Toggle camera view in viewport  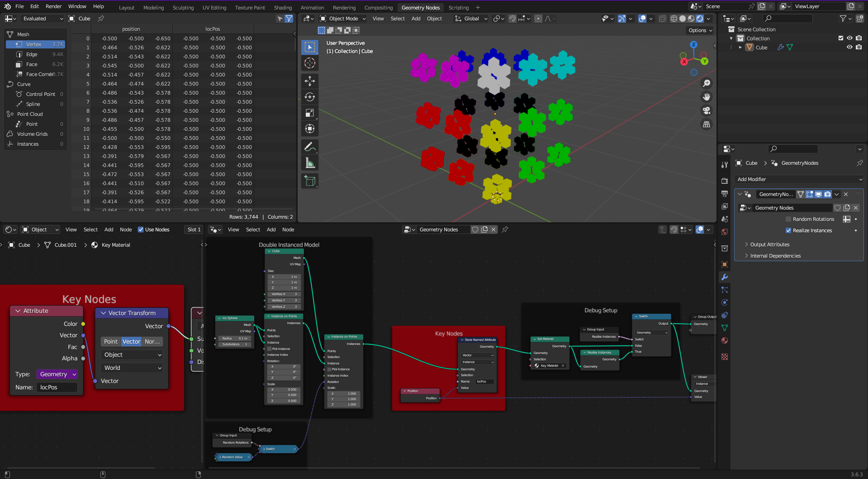tap(706, 110)
